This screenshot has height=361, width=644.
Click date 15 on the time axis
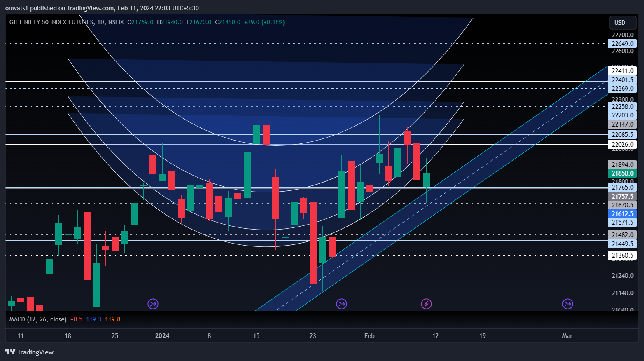[257, 336]
